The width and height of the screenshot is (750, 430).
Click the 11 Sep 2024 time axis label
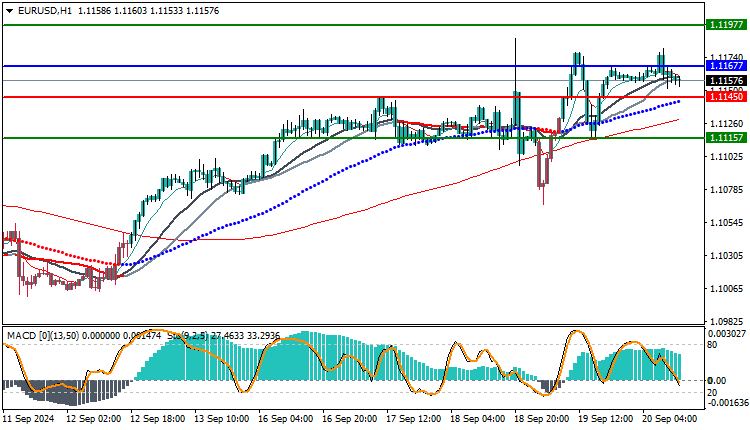point(29,419)
